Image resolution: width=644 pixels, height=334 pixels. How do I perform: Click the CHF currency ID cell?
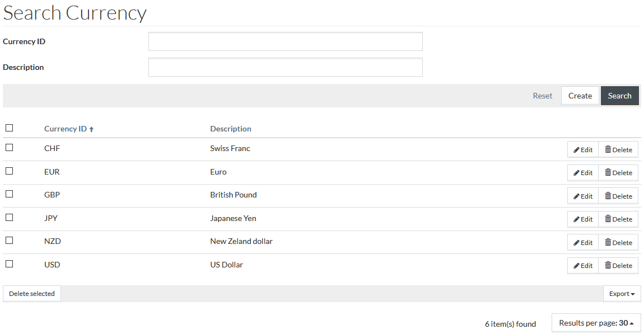[x=52, y=148]
